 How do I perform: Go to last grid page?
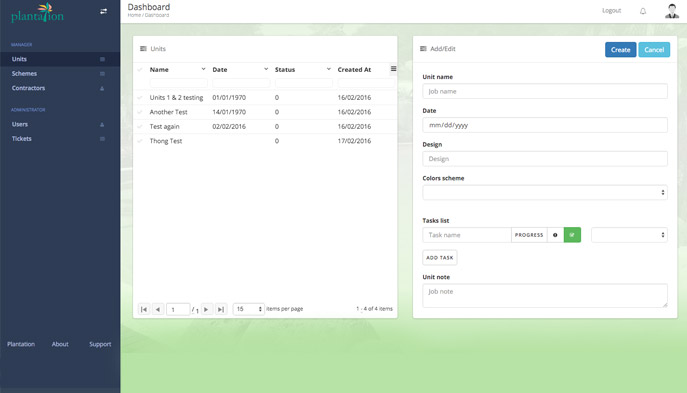(221, 309)
